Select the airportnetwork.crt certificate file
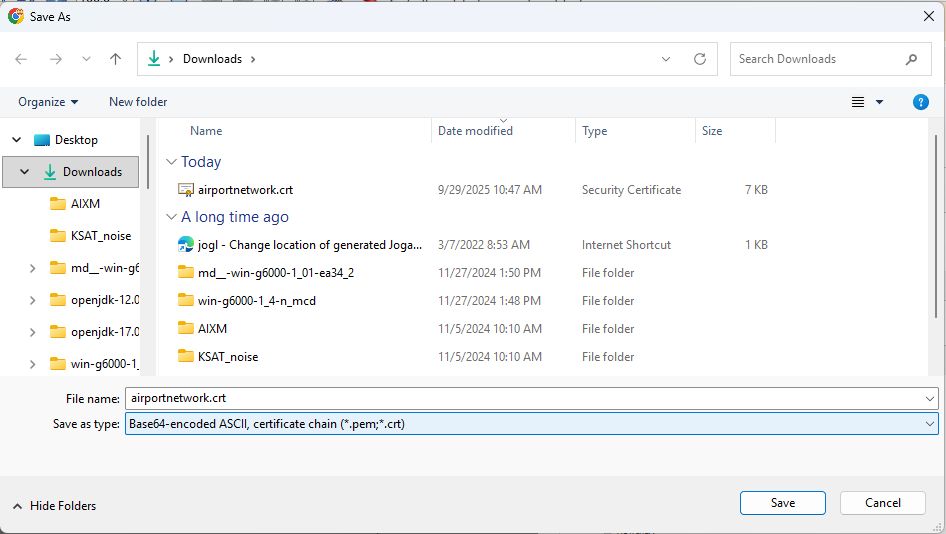The image size is (946, 534). point(245,189)
